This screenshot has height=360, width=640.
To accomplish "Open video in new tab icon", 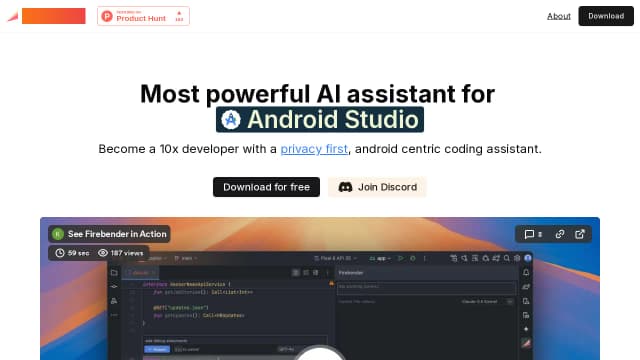I will pyautogui.click(x=580, y=234).
